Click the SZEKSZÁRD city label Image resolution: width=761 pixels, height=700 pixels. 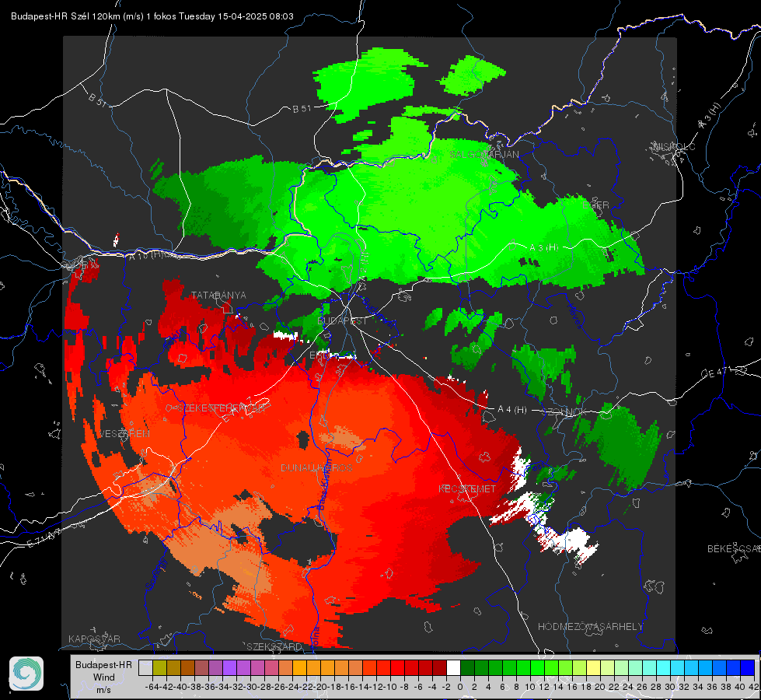coord(274,646)
